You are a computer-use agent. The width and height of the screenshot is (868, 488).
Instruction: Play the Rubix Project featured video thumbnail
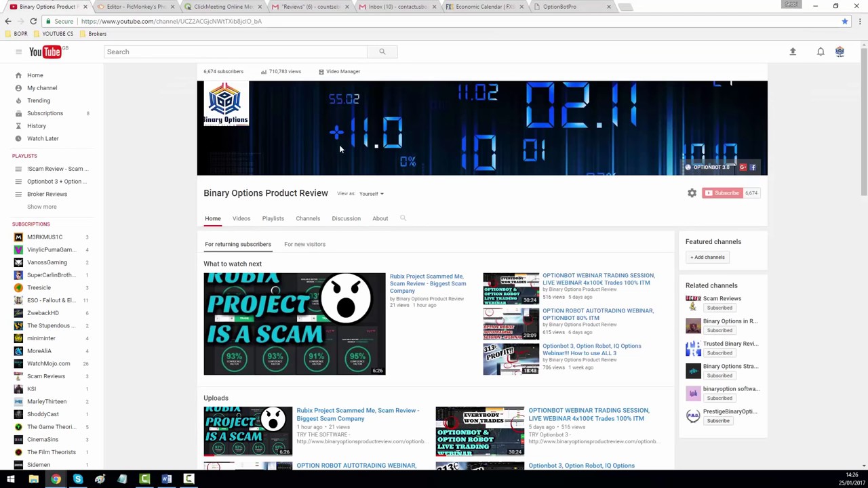pyautogui.click(x=294, y=323)
